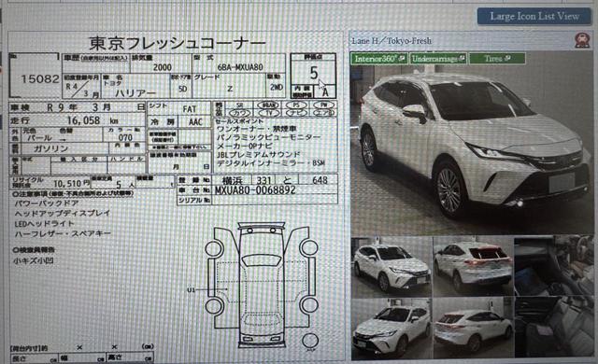Open the Tires photos
This screenshot has width=598, height=364.
(497, 59)
